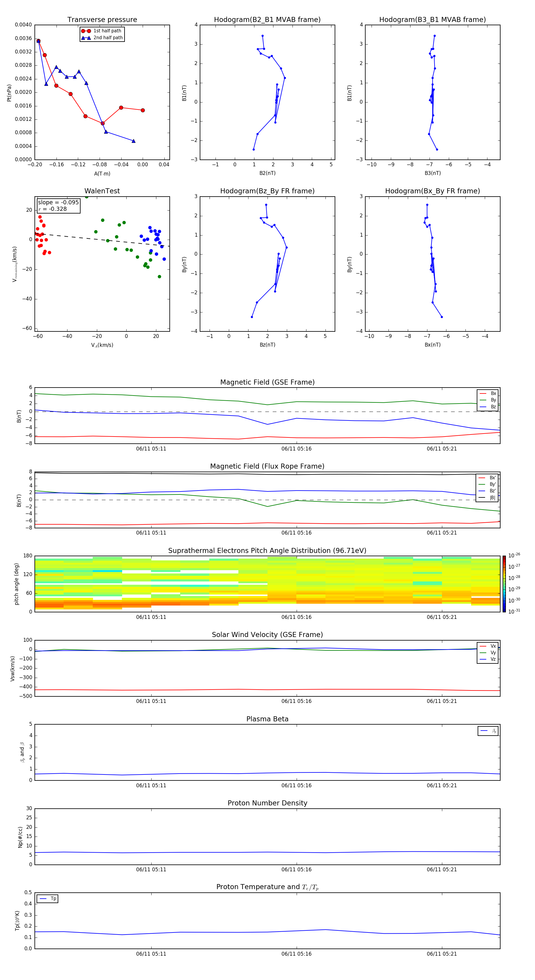Click the 'Solar Wind Velocity (GSE Frame)' title
The width and height of the screenshot is (535, 980).
(x=267, y=635)
